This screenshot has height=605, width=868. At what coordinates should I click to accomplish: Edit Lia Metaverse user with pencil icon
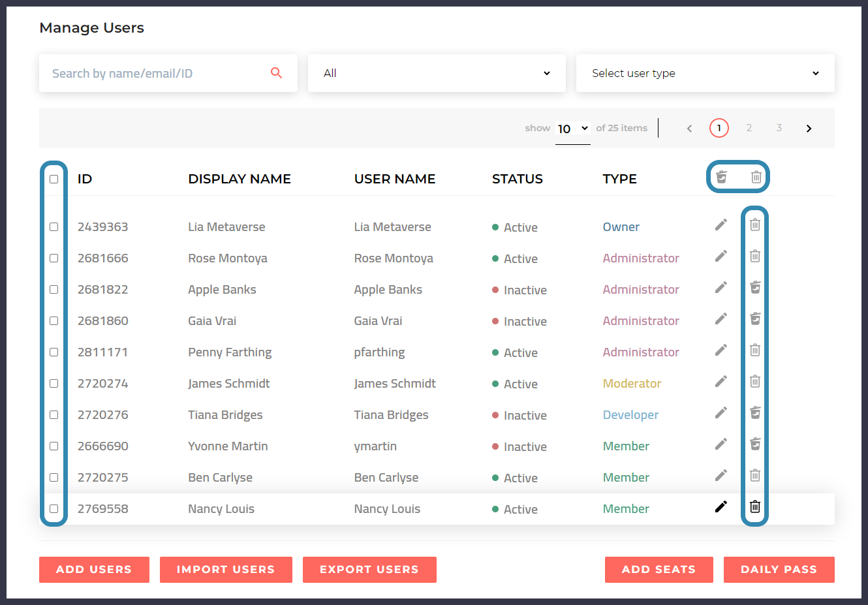pyautogui.click(x=721, y=225)
